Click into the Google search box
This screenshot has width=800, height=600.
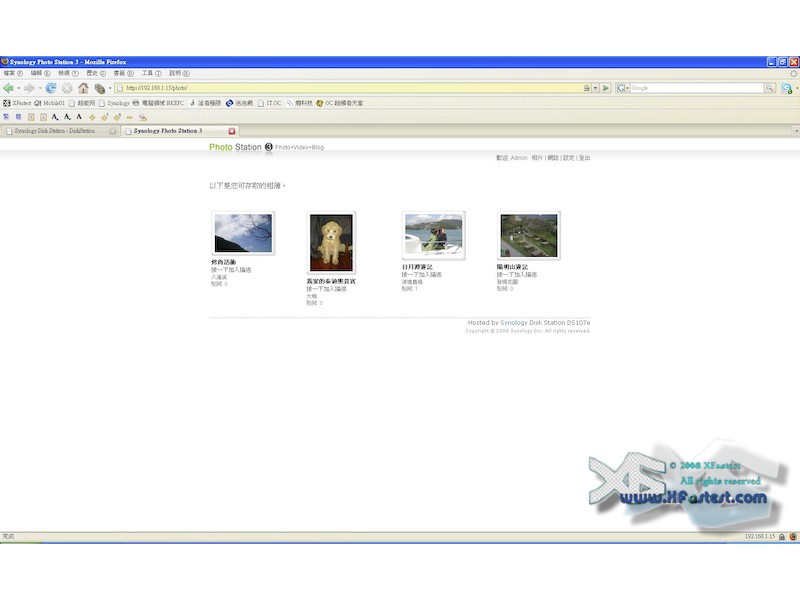point(696,88)
